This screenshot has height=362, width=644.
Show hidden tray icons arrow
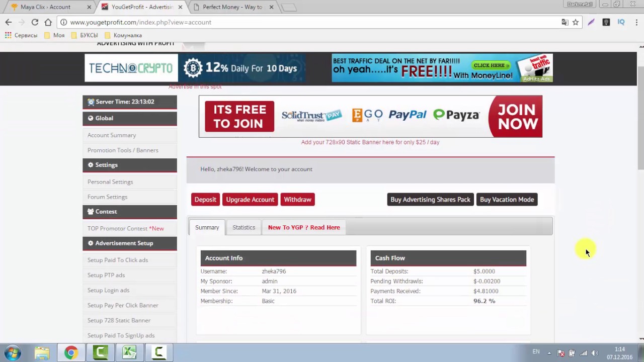[549, 353]
